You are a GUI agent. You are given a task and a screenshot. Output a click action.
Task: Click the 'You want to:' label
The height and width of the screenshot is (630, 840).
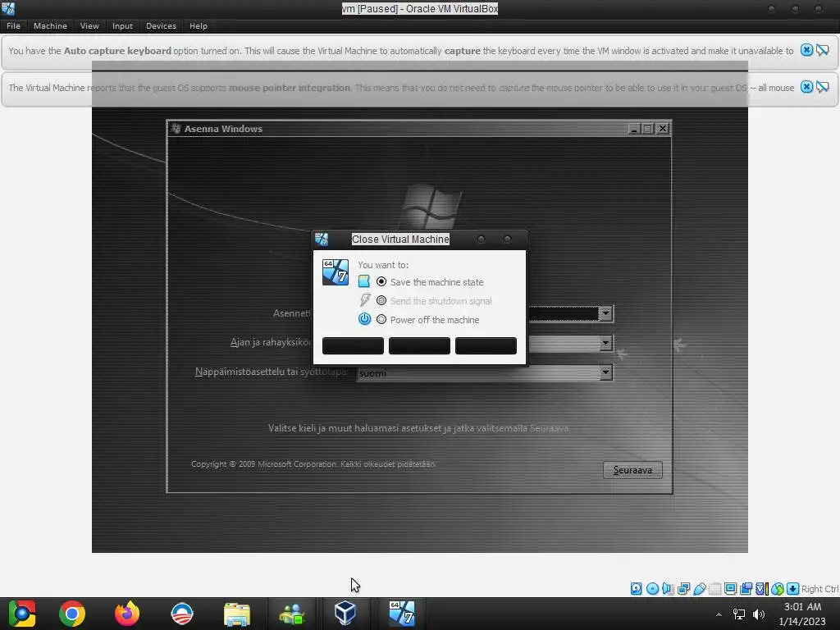click(x=383, y=265)
